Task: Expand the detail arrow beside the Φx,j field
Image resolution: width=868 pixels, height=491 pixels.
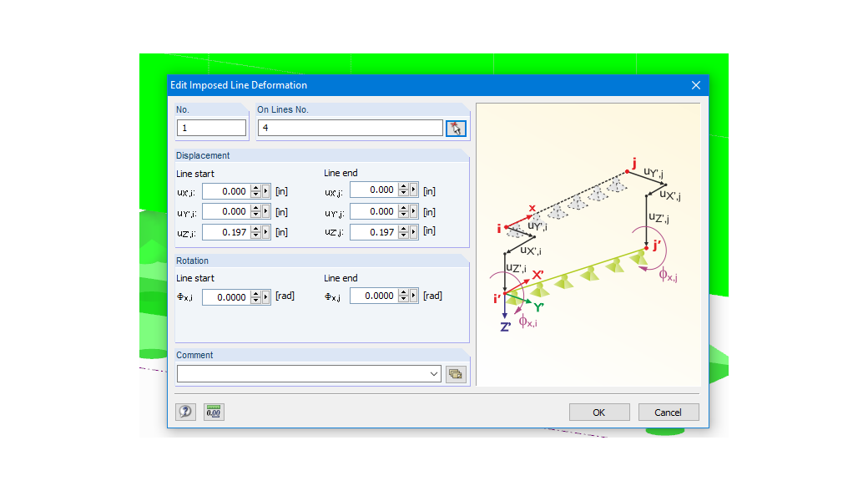Action: point(413,295)
